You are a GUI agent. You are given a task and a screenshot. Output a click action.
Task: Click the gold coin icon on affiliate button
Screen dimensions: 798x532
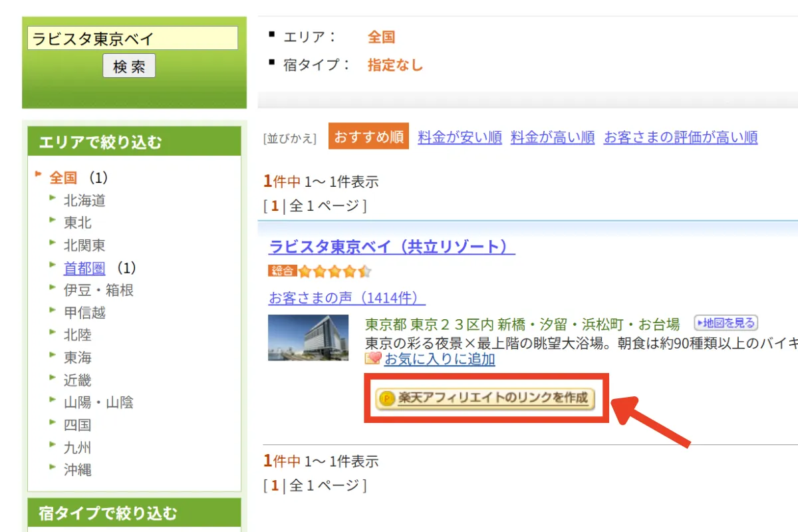tap(386, 399)
